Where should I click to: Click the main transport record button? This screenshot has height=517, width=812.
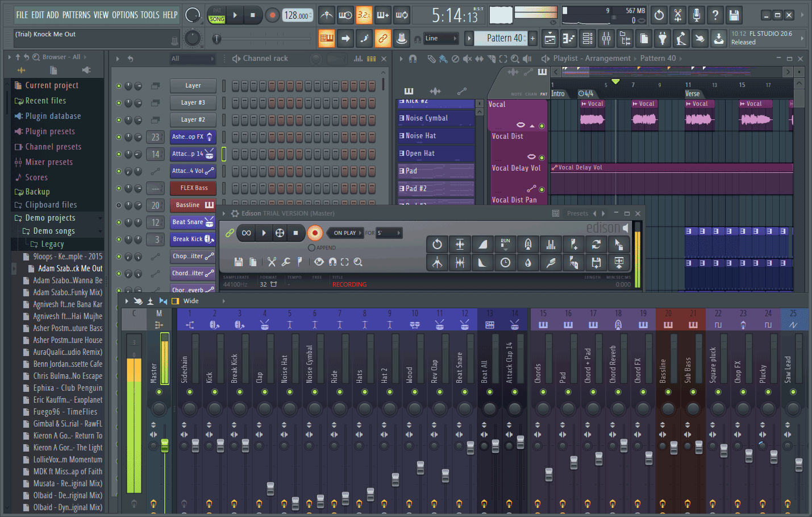(x=272, y=15)
